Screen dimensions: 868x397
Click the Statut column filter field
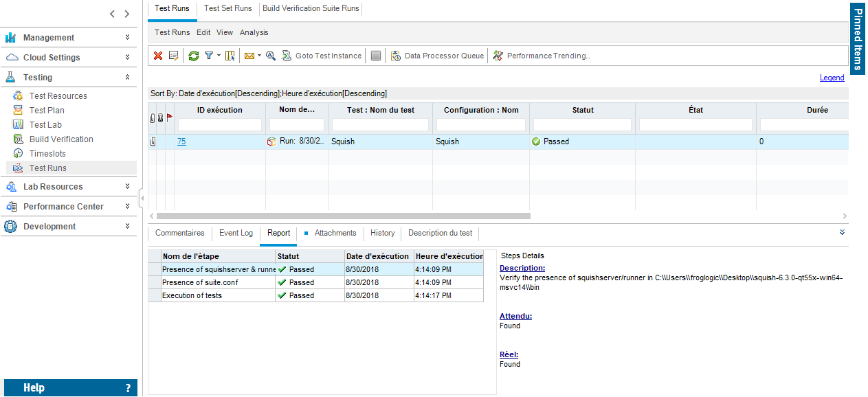(581, 124)
